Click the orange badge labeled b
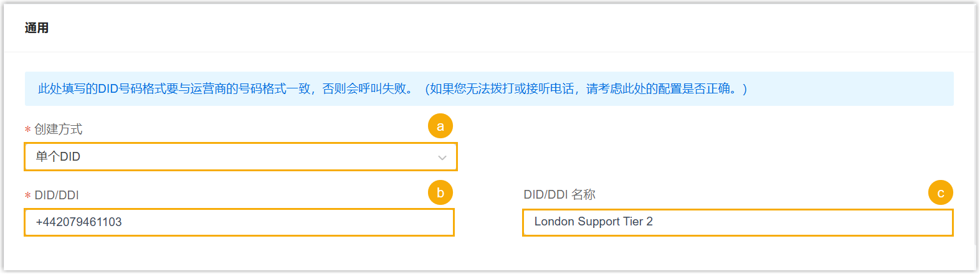The image size is (980, 274). 440,193
